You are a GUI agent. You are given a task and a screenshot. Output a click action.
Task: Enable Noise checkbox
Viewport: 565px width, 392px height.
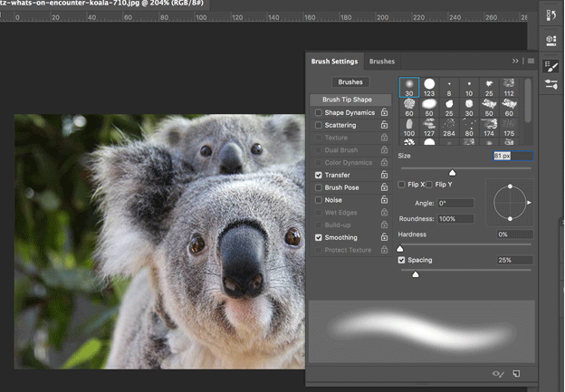coord(318,200)
